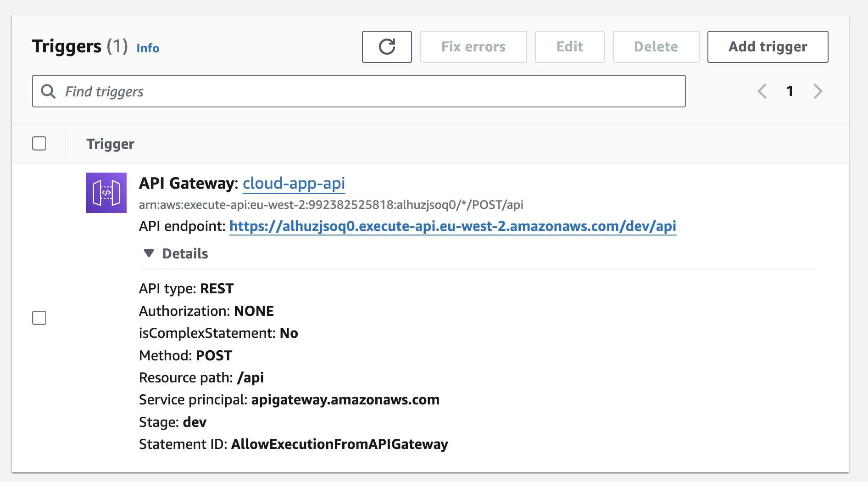The width and height of the screenshot is (868, 482).
Task: Select the cloud-app-api trigger row checkbox
Action: pos(39,318)
